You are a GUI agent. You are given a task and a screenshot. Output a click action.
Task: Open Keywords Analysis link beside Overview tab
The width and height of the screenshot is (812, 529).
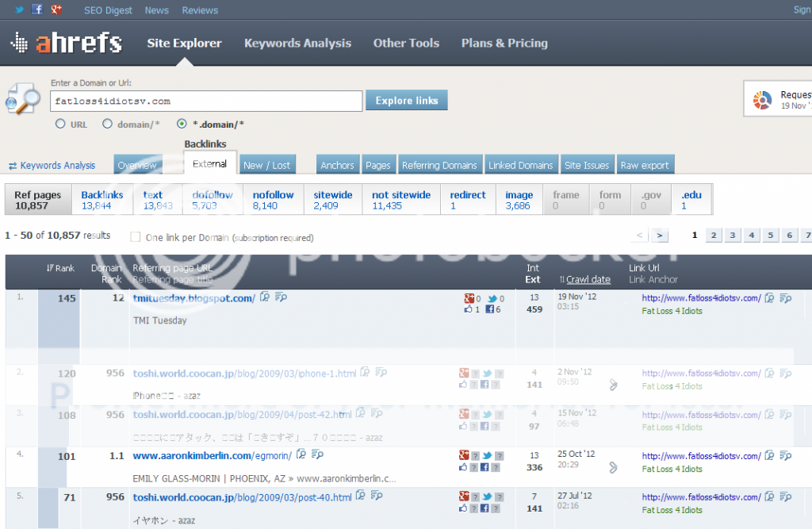coord(58,166)
